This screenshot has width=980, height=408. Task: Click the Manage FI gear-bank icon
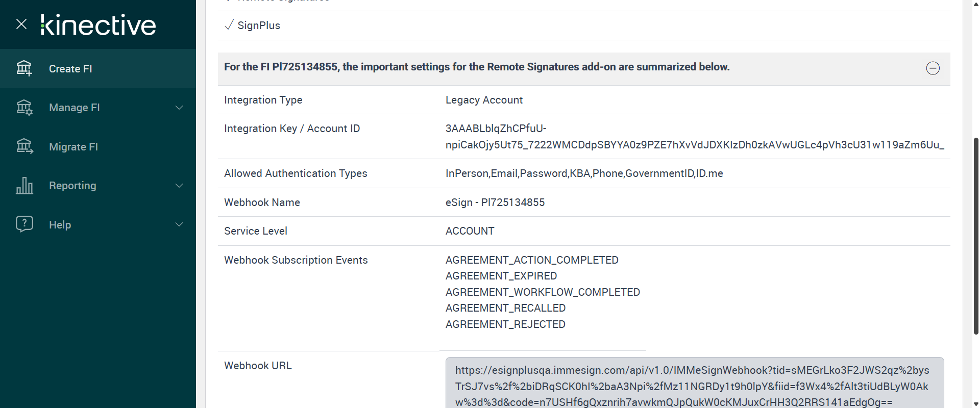tap(24, 108)
